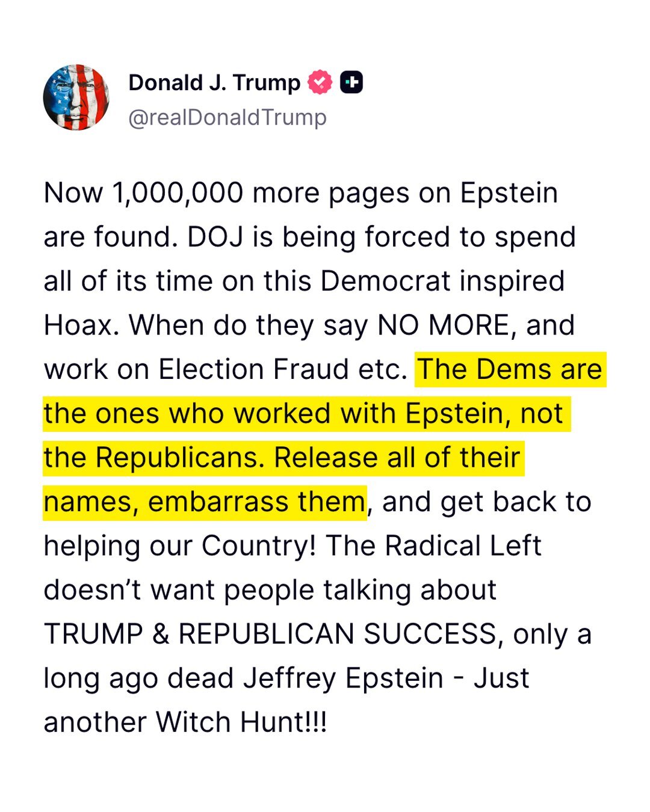Click highlighted words "names, embarrass them"

pos(205,502)
